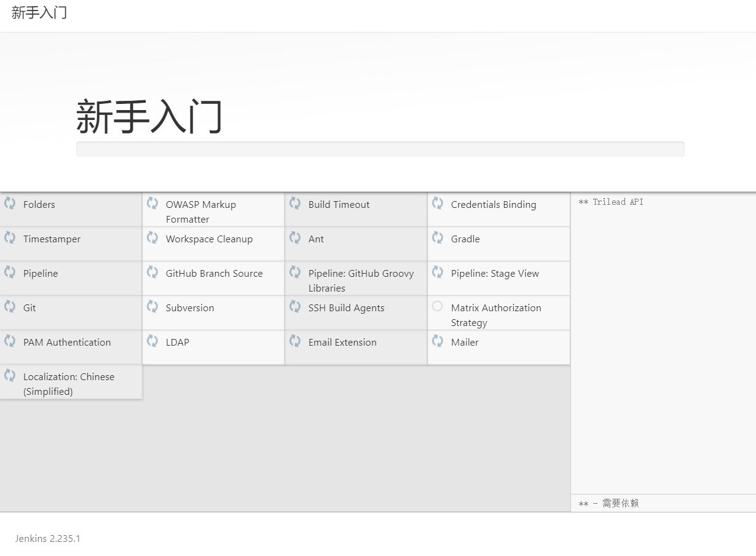Viewport: 756px width, 556px height.
Task: Select the Pipeline: Stage View text
Action: point(495,274)
